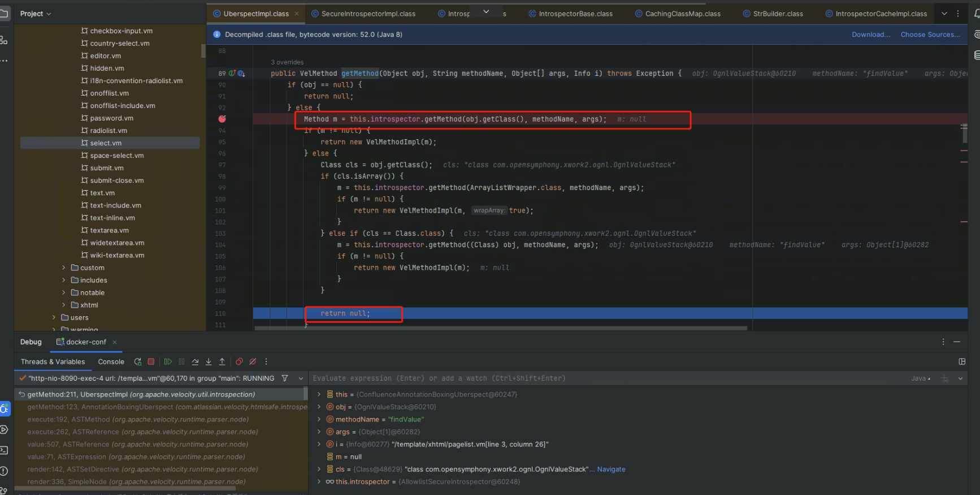980x495 pixels.
Task: Toggle the breakpoint on the Method m line
Action: [x=222, y=119]
